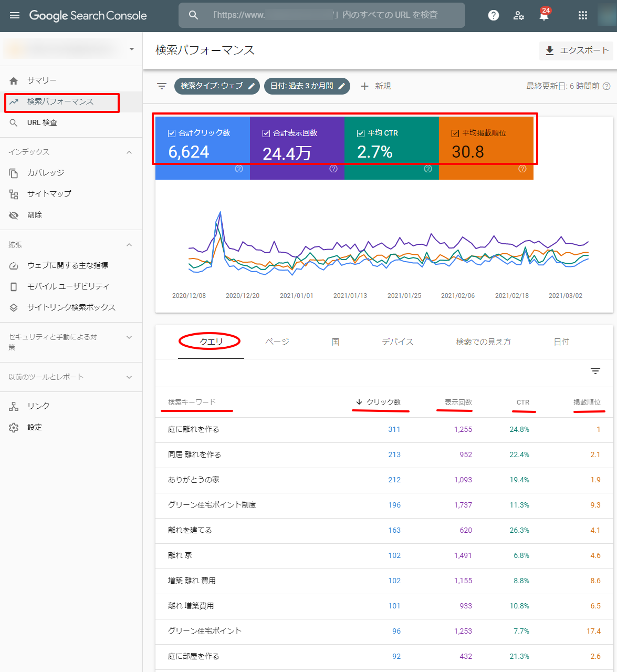617x672 pixels.
Task: Open the help question mark icon
Action: point(494,15)
